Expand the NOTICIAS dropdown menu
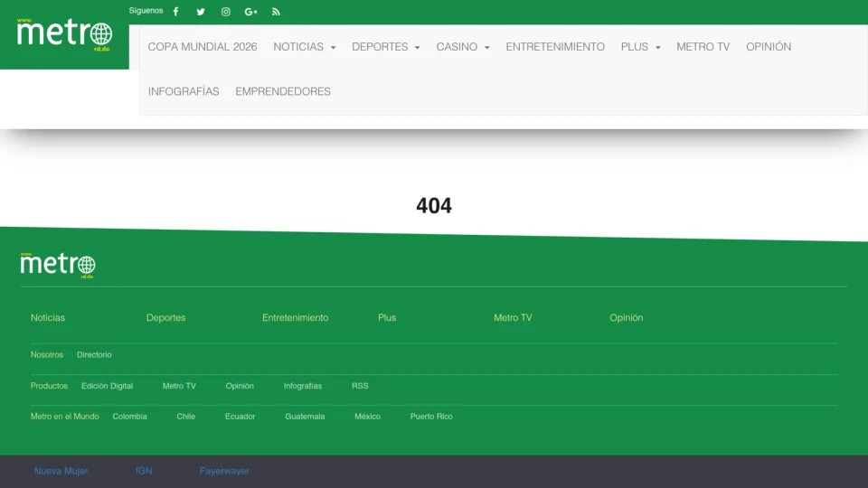This screenshot has width=868, height=488. pos(305,47)
